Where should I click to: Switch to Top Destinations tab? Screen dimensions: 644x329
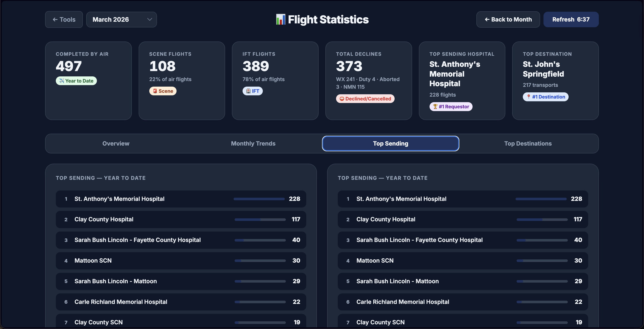pyautogui.click(x=528, y=143)
